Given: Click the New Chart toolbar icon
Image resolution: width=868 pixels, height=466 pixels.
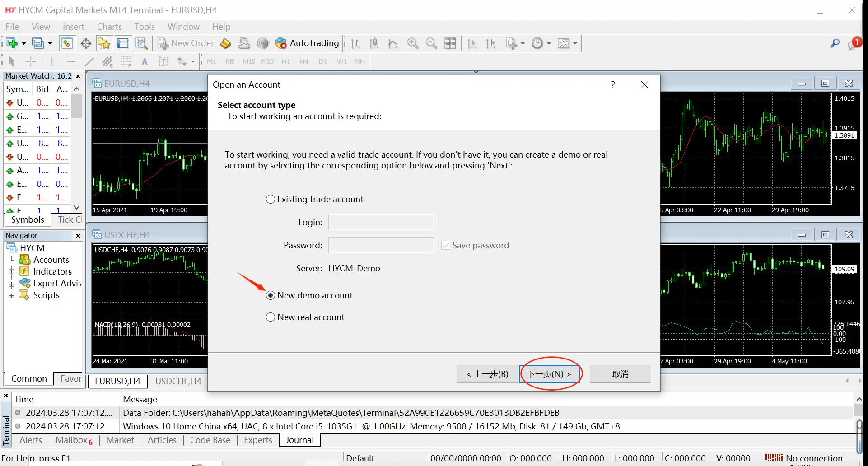Looking at the screenshot, I should coord(11,43).
